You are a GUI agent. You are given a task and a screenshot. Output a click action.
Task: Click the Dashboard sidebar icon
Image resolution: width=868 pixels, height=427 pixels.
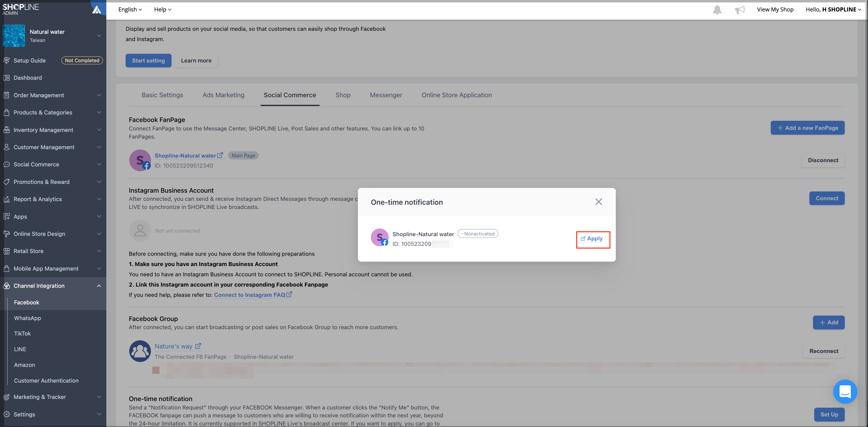[x=6, y=78]
